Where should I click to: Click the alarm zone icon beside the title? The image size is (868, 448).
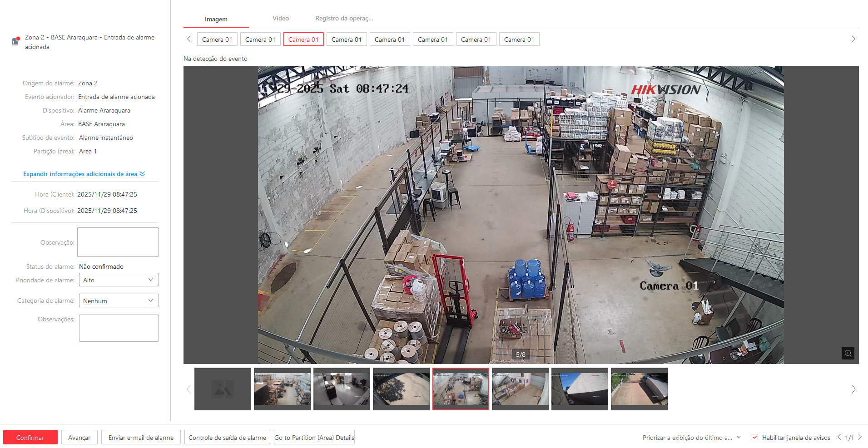pos(15,41)
